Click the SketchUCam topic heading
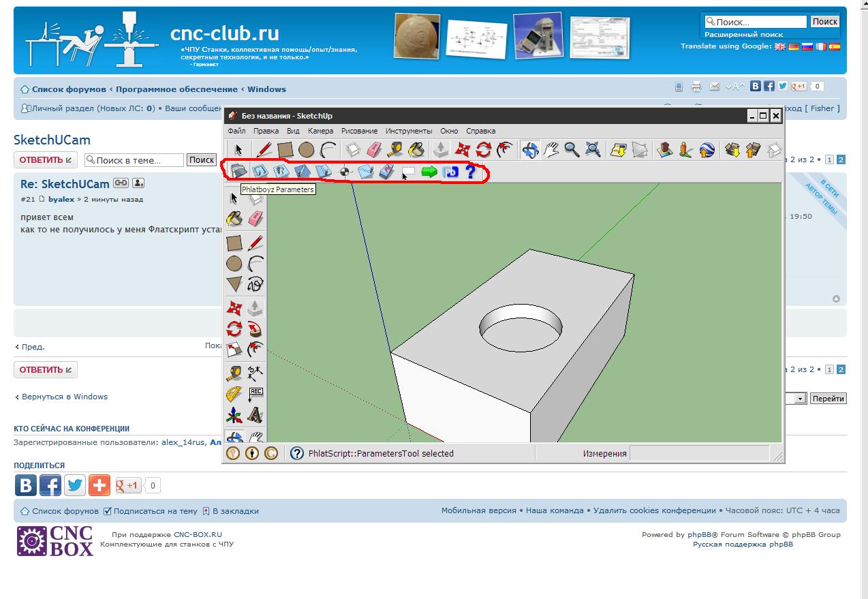868x599 pixels. pos(52,140)
